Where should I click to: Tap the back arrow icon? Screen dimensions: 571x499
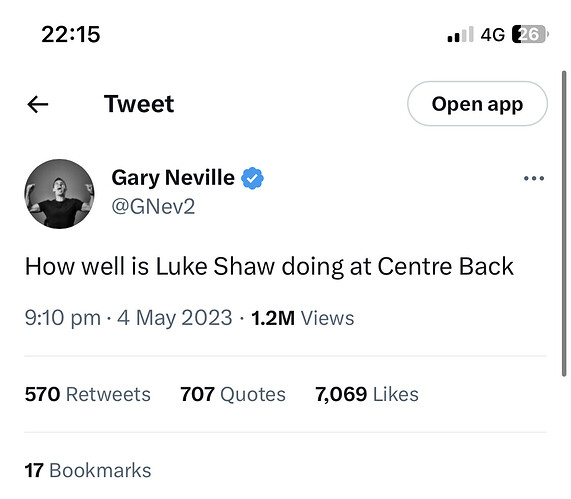pyautogui.click(x=38, y=104)
